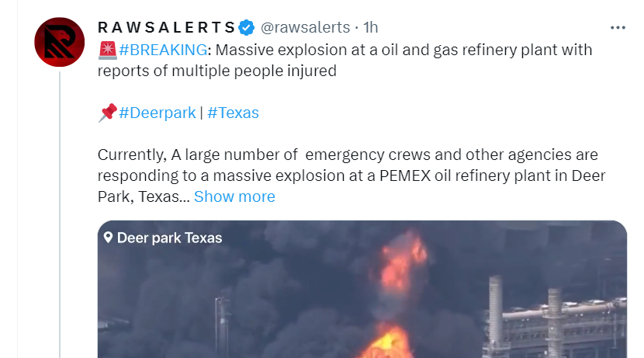
Task: Click the upper fireball in the video
Action: [x=402, y=263]
